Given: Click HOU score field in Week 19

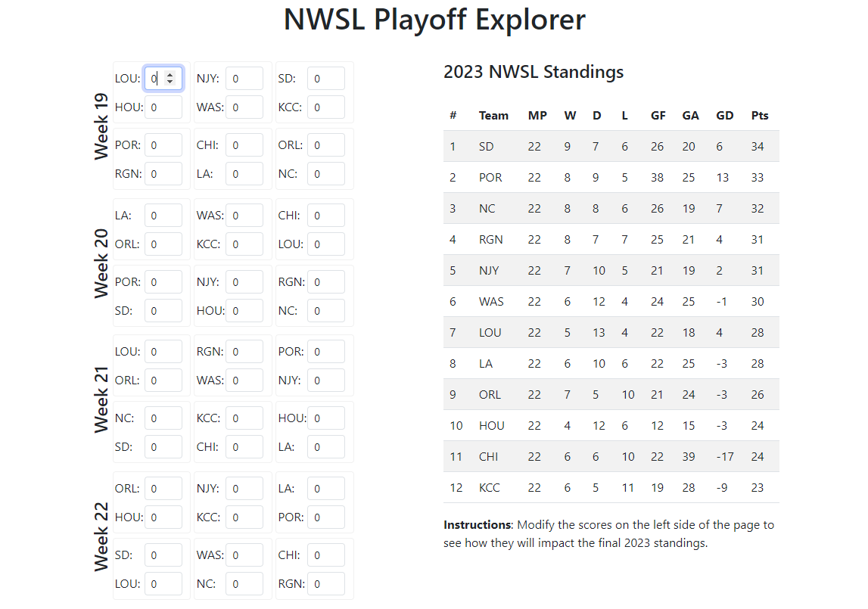Looking at the screenshot, I should tap(163, 107).
